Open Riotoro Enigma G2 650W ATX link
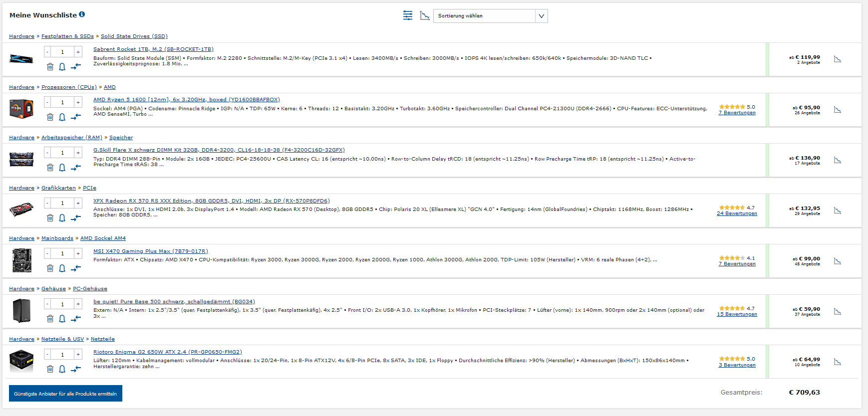Viewport: 868px width, 416px height. [168, 352]
